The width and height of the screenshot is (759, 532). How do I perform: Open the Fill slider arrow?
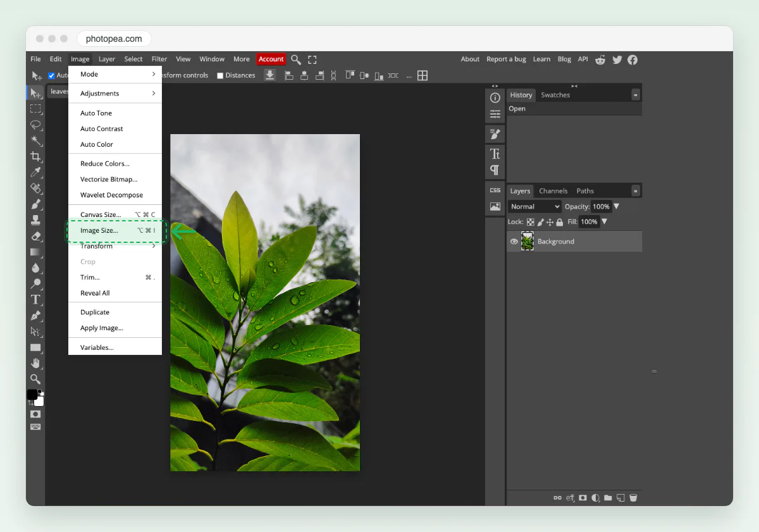click(x=604, y=221)
